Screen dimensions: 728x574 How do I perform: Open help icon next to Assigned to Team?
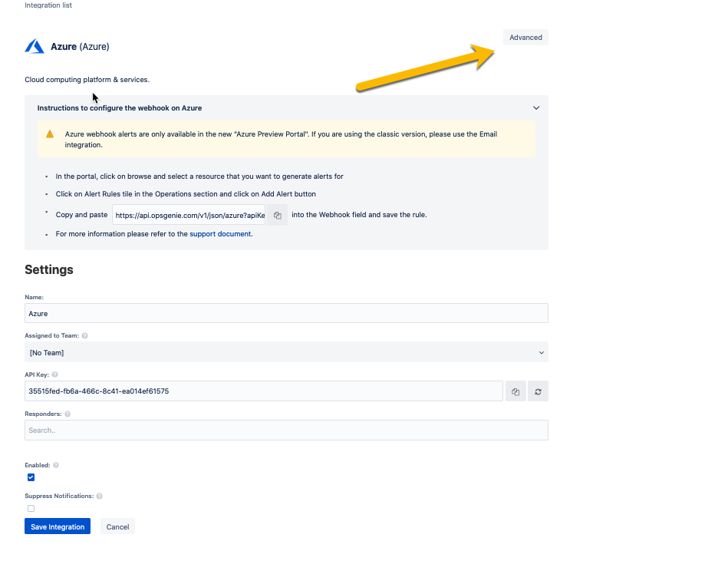84,336
